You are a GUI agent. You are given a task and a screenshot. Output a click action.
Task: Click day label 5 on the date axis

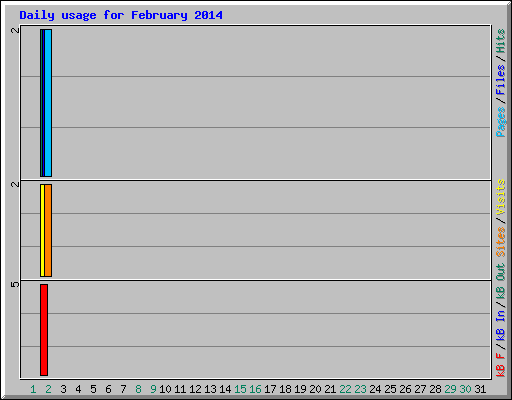(x=93, y=389)
